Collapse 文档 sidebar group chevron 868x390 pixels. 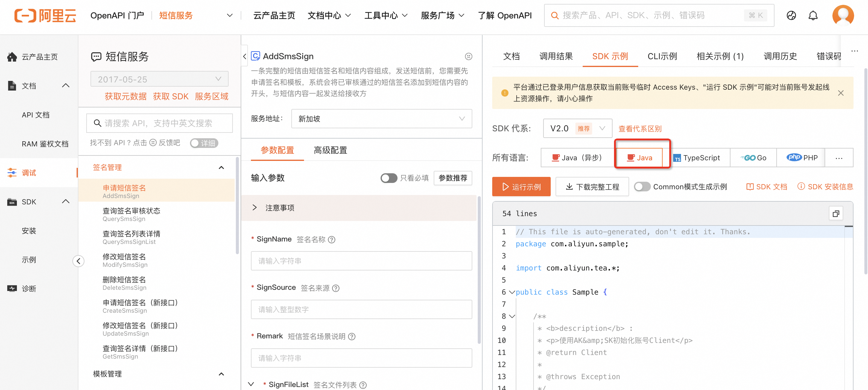pos(66,86)
